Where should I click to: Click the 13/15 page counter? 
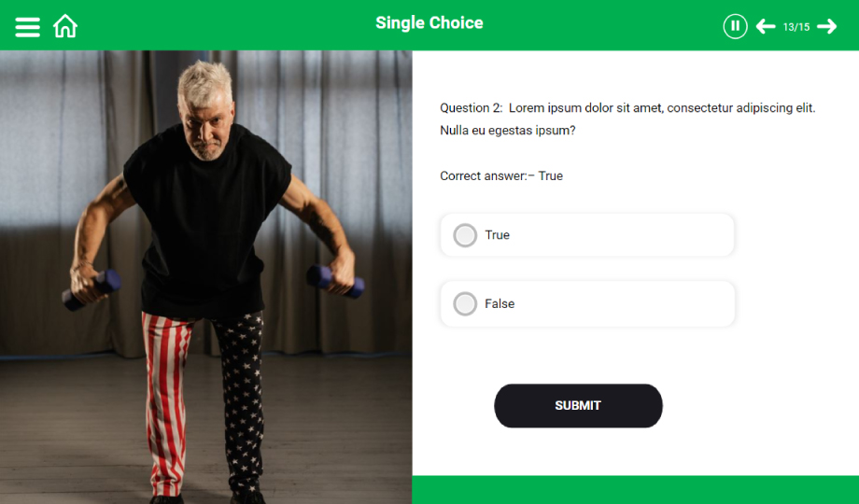(x=796, y=27)
